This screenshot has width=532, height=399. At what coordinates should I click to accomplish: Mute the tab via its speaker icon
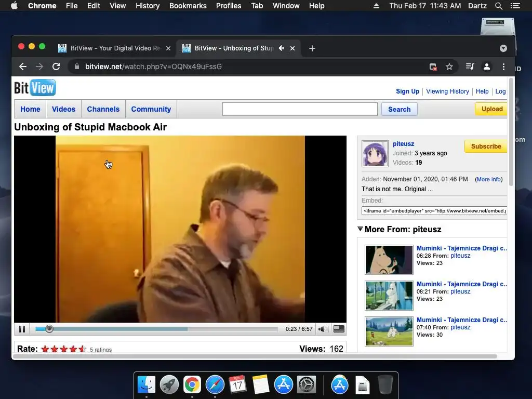(281, 48)
